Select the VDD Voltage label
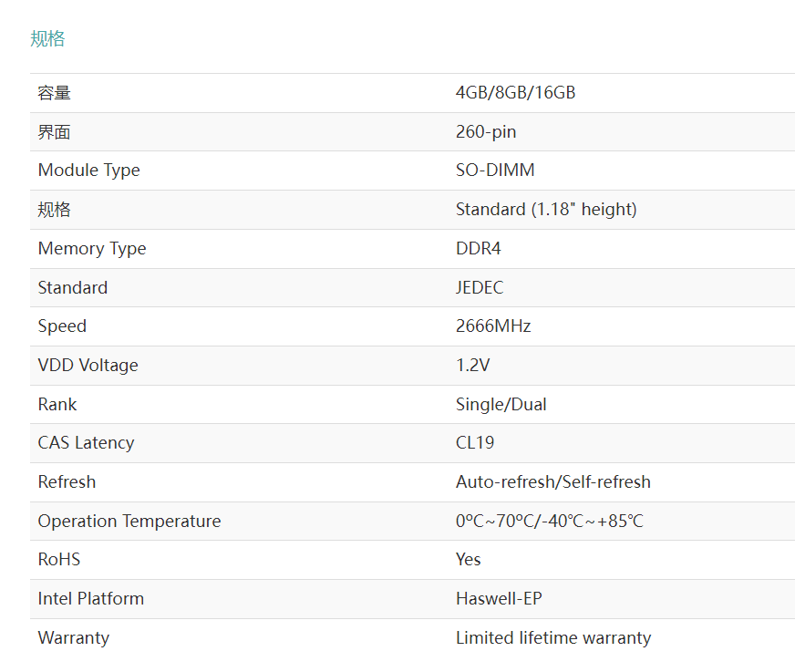Viewport: 795px width, 672px height. pos(88,365)
